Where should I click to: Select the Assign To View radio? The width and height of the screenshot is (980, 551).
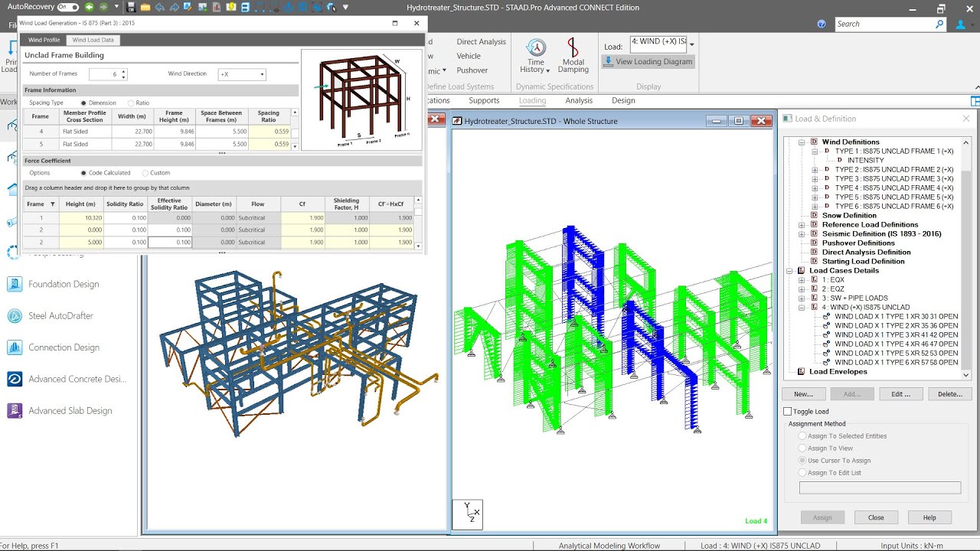(x=802, y=448)
